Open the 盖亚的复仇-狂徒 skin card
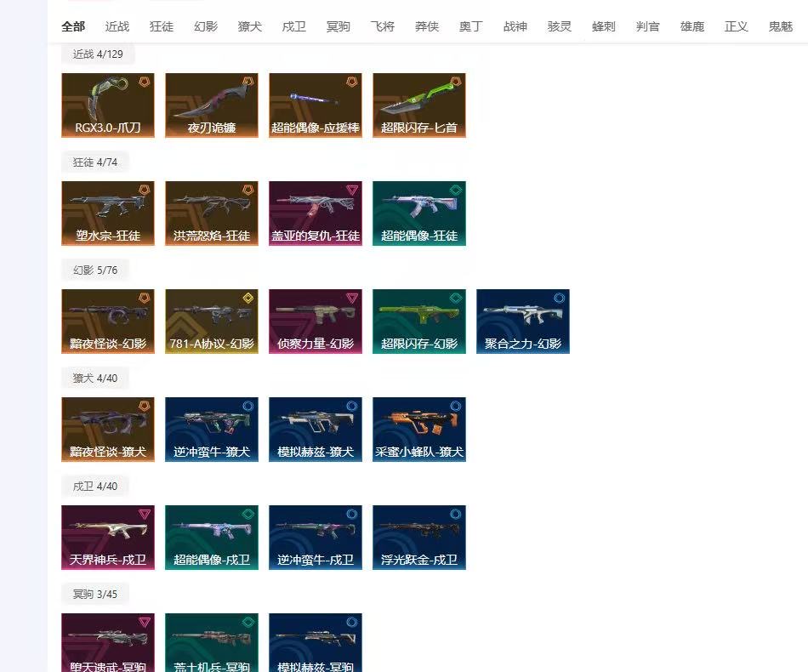Screen dimensions: 808x672 click(x=316, y=213)
